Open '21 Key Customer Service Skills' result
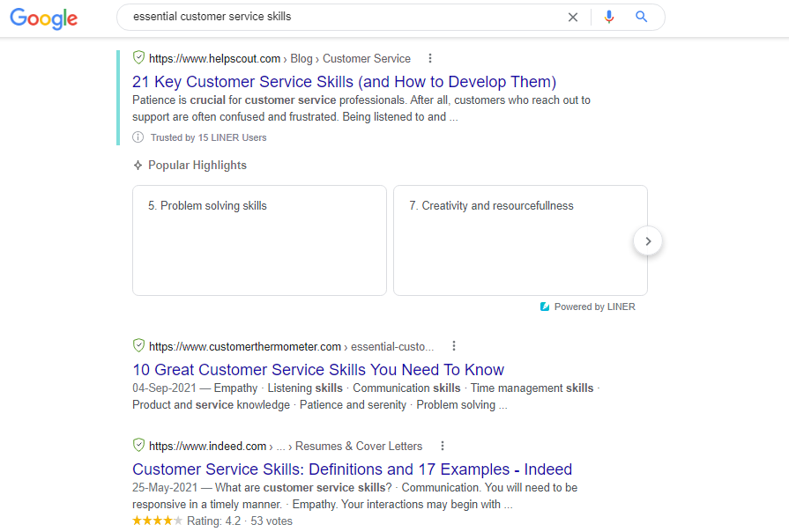The image size is (789, 532). click(x=344, y=82)
